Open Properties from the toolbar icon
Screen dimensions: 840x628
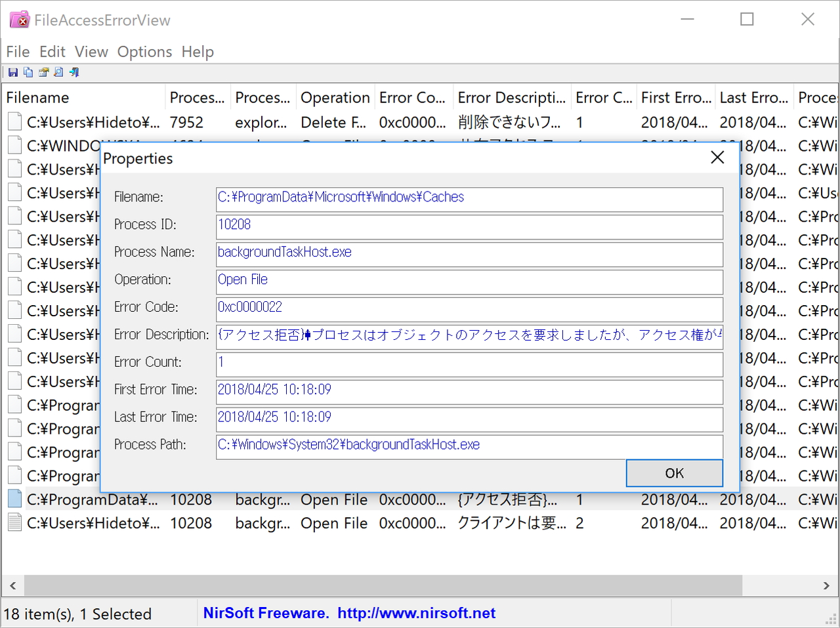tap(43, 72)
